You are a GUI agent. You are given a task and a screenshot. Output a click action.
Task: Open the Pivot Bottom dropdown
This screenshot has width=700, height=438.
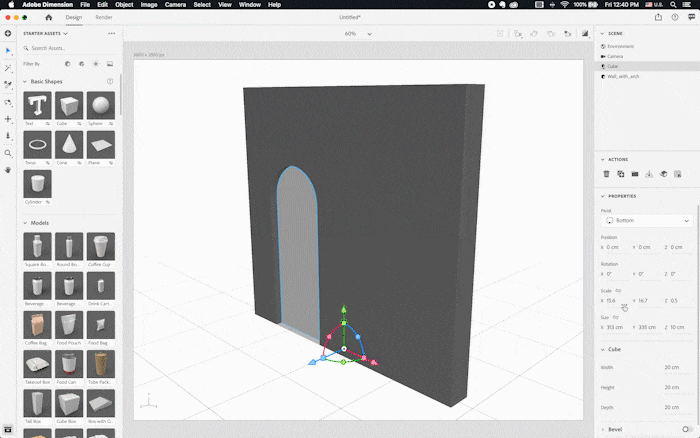pos(647,221)
